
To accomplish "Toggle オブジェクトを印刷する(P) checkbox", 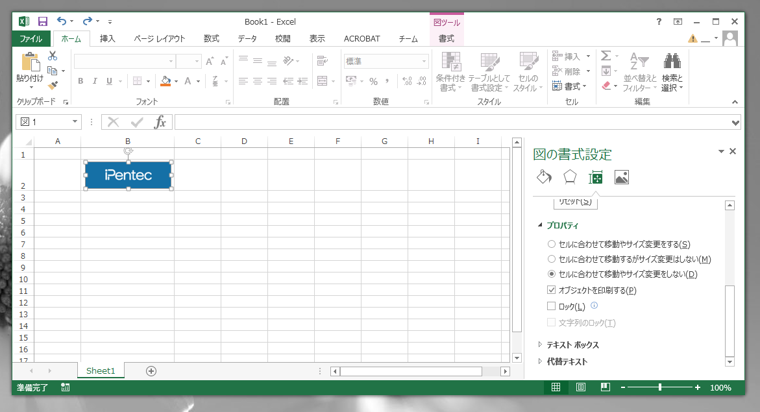I will (551, 290).
